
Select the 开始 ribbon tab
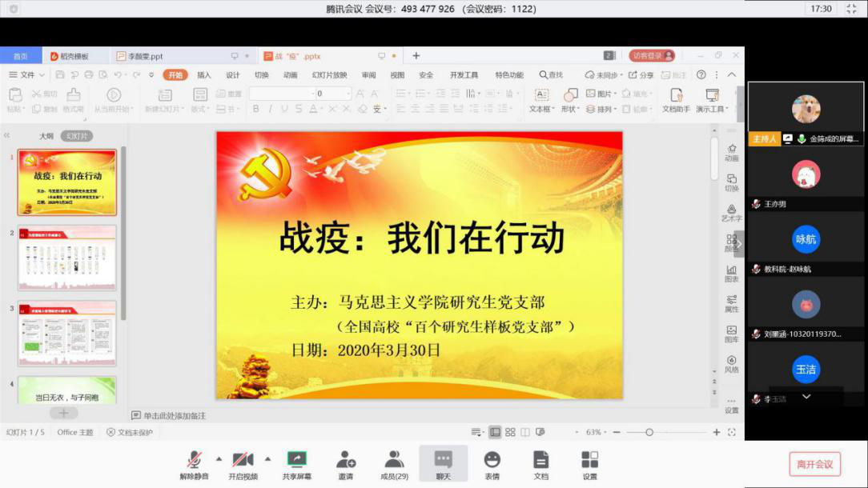[x=175, y=74]
